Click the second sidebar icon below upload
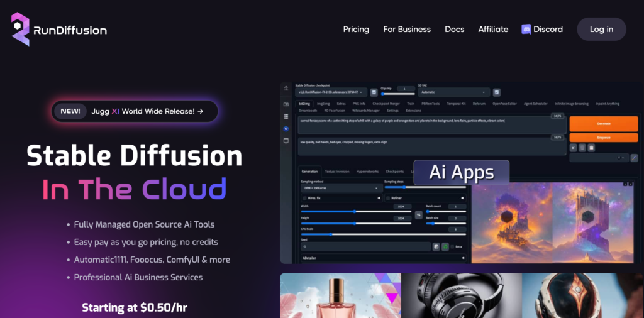The height and width of the screenshot is (318, 644). 286,104
